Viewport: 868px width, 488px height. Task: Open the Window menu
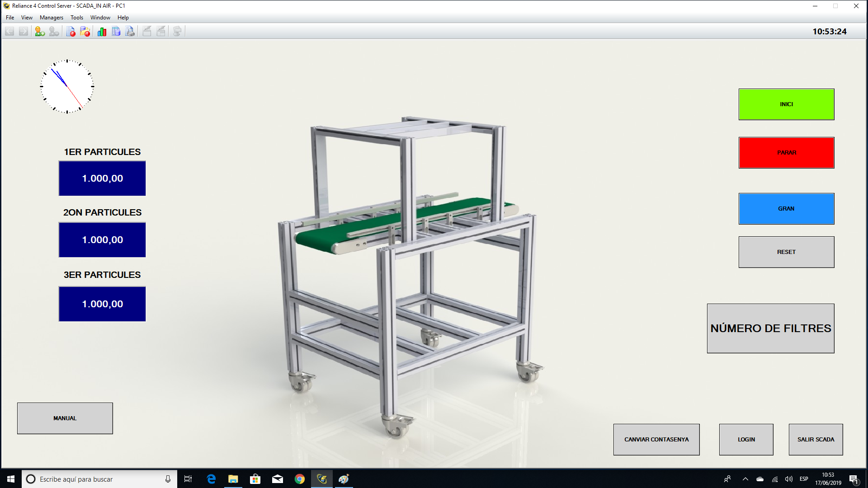100,18
